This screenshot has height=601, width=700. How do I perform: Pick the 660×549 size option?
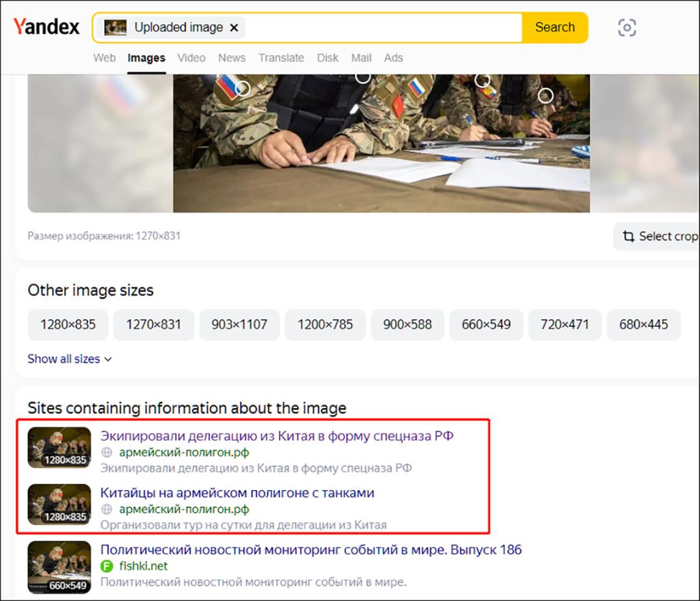[x=486, y=324]
